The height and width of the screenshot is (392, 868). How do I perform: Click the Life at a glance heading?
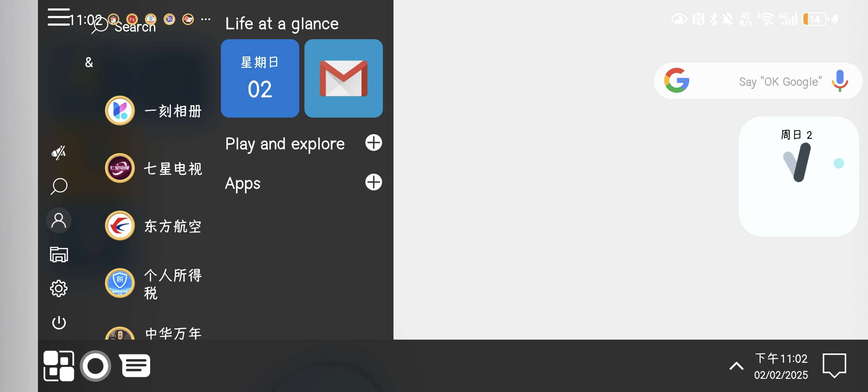click(x=282, y=24)
